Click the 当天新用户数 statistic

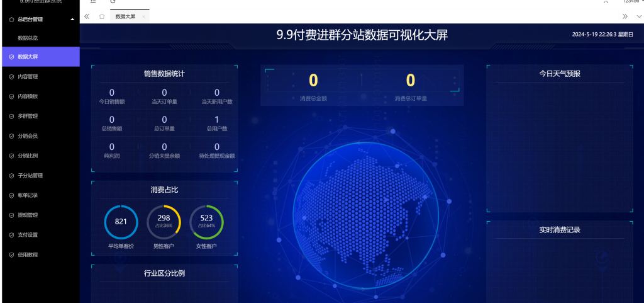coord(217,97)
